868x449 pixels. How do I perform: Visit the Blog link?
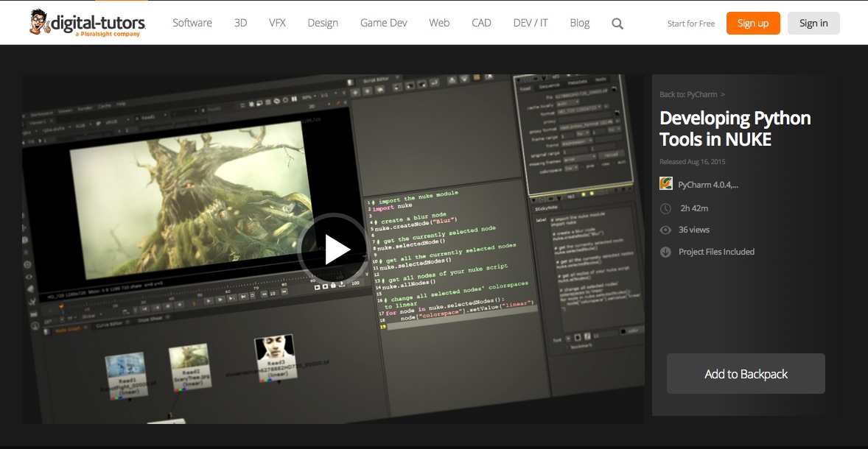[580, 23]
